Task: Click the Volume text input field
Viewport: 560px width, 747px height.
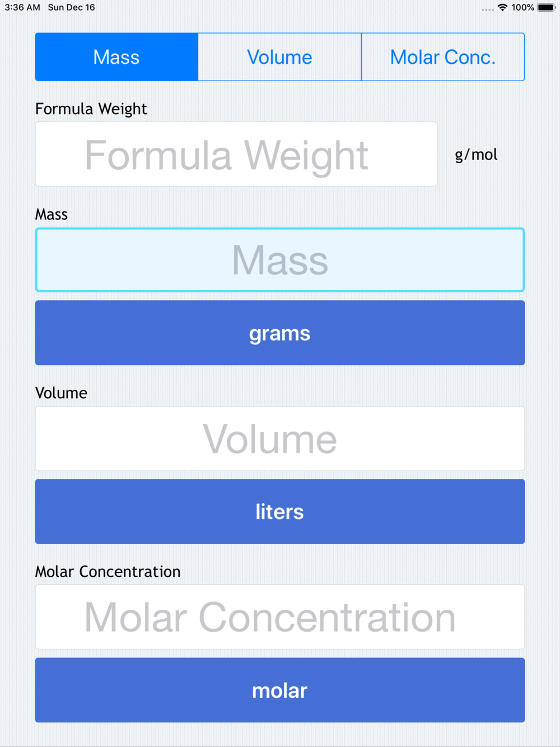Action: (279, 438)
